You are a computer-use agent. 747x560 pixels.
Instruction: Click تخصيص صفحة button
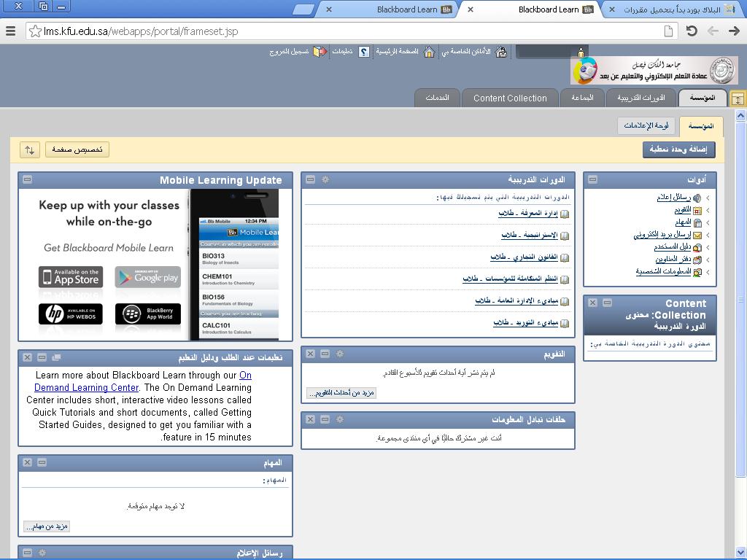(x=77, y=149)
